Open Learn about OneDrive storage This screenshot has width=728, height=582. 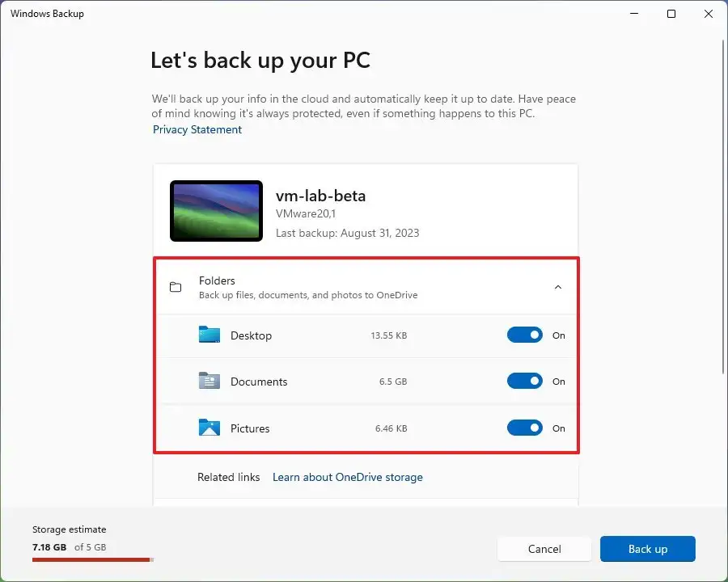(347, 477)
